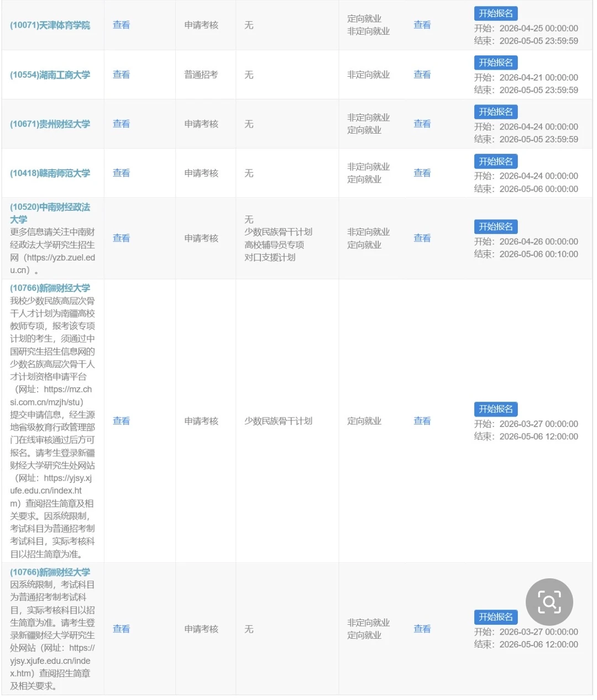Click 开始报名 for 中南财经政法大学
The width and height of the screenshot is (597, 700).
(x=495, y=227)
